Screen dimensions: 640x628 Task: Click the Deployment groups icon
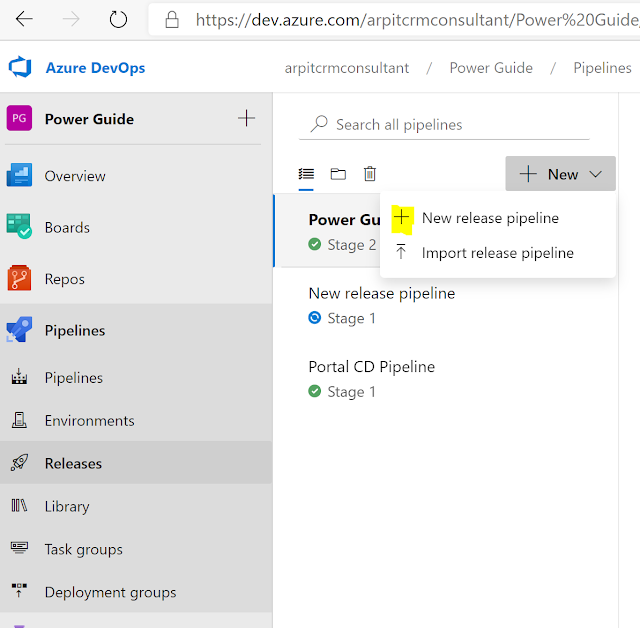click(x=19, y=591)
